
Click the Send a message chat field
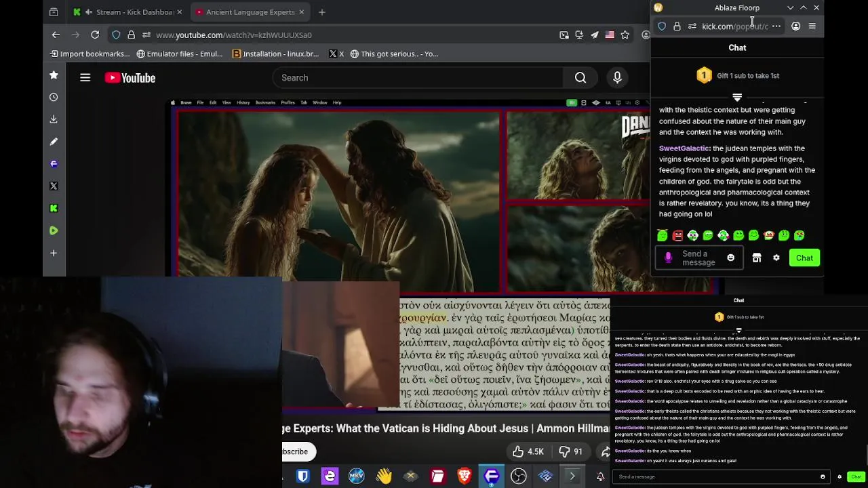pos(698,258)
